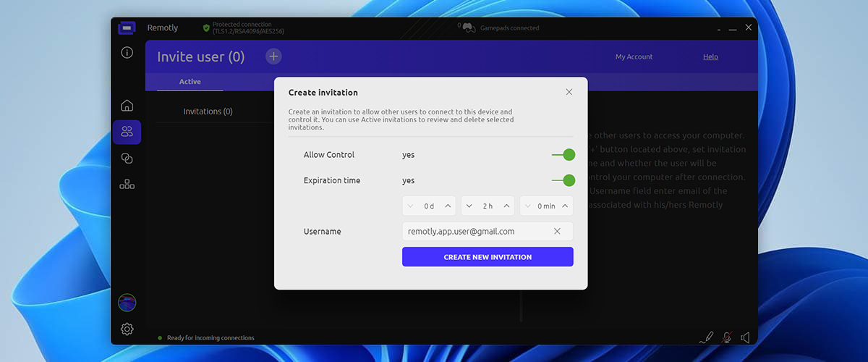Increase the expiration minutes value
Image resolution: width=868 pixels, height=362 pixels.
tap(565, 206)
